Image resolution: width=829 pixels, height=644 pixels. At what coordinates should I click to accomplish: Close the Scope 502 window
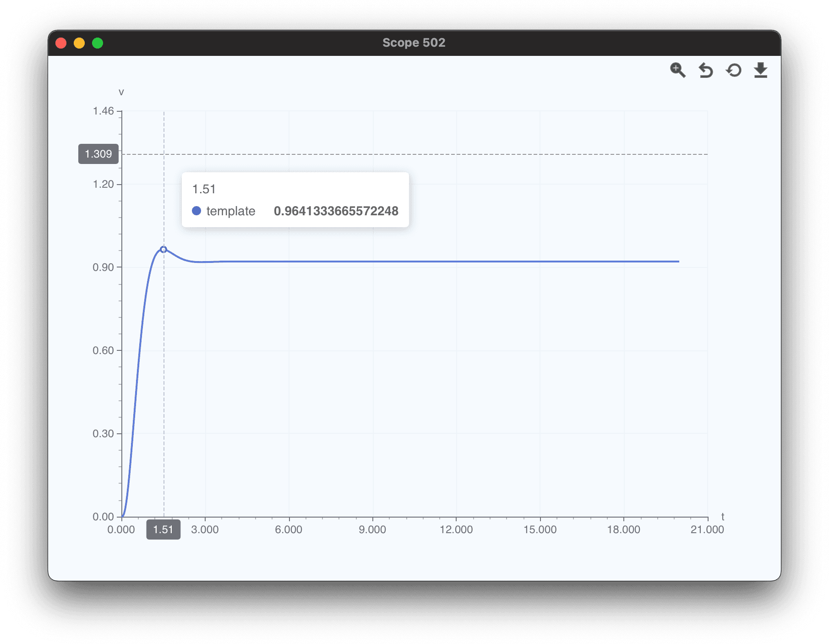tap(61, 43)
